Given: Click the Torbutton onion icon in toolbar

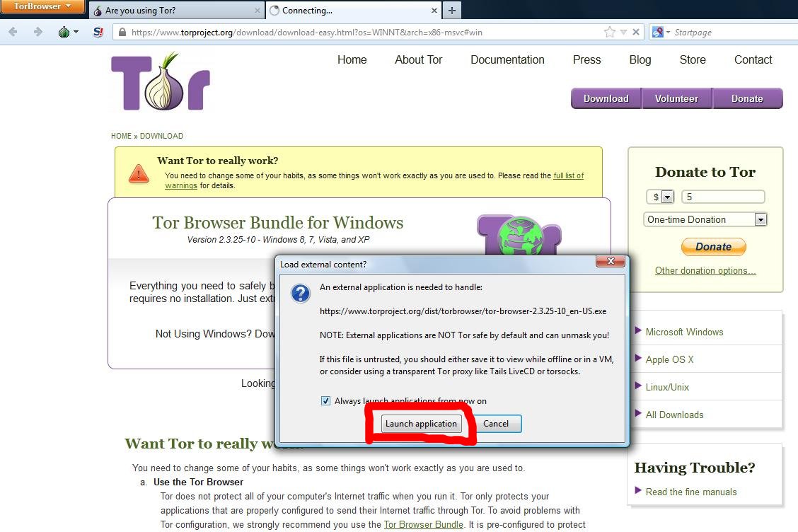Looking at the screenshot, I should 64,32.
